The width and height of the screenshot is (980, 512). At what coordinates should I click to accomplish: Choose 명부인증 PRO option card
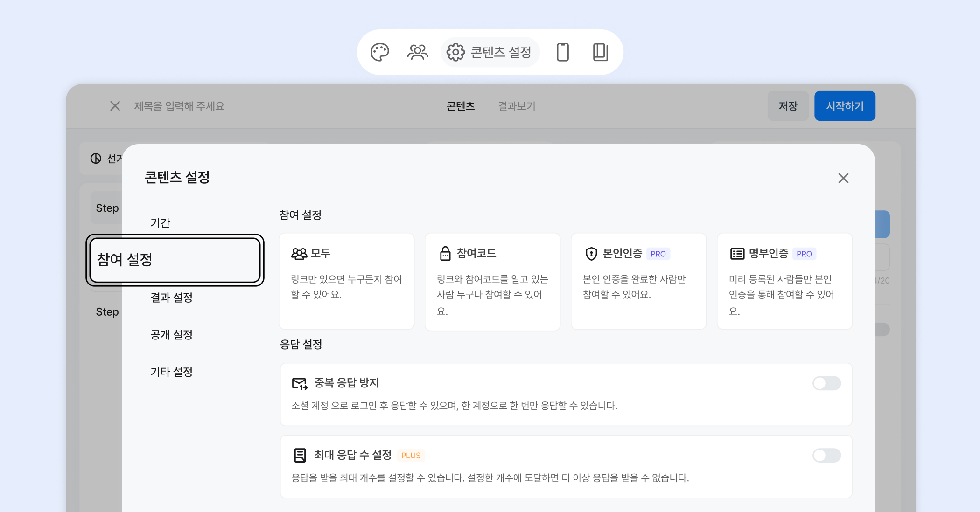tap(784, 281)
